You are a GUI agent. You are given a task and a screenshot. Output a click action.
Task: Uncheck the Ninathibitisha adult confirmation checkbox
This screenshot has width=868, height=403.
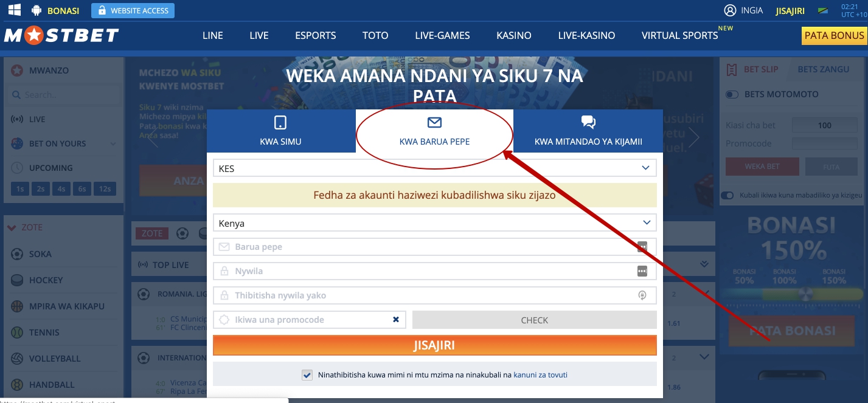click(x=307, y=375)
